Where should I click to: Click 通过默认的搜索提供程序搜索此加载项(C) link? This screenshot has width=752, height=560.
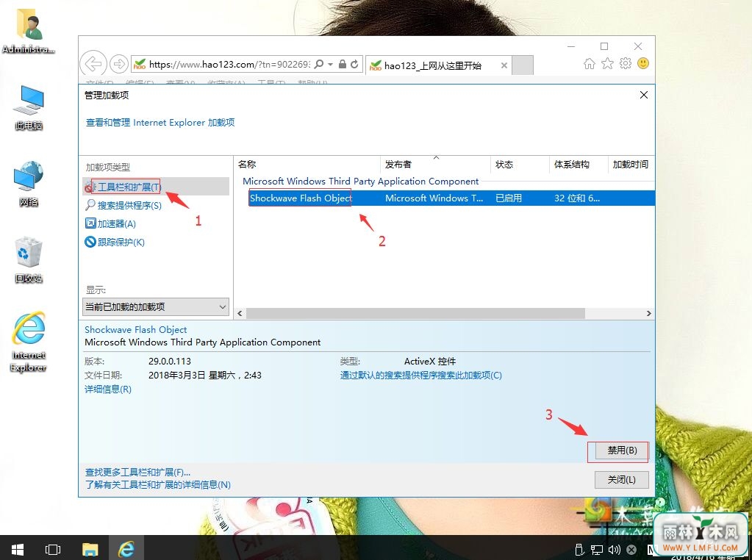pos(421,376)
